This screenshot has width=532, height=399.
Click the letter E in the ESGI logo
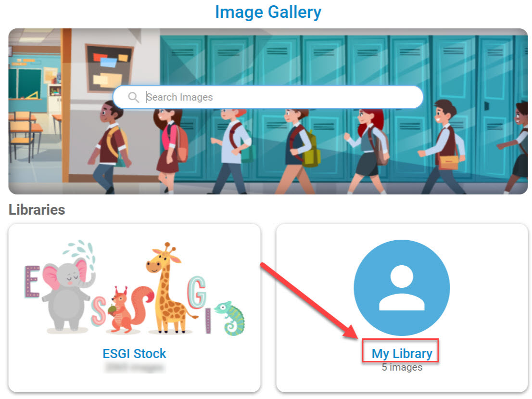(33, 282)
